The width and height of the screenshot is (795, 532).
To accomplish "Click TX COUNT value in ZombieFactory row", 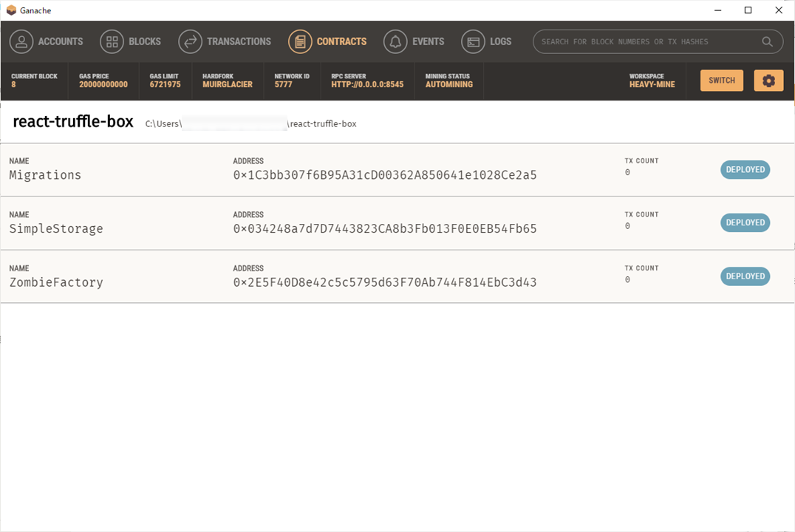I will [x=628, y=280].
